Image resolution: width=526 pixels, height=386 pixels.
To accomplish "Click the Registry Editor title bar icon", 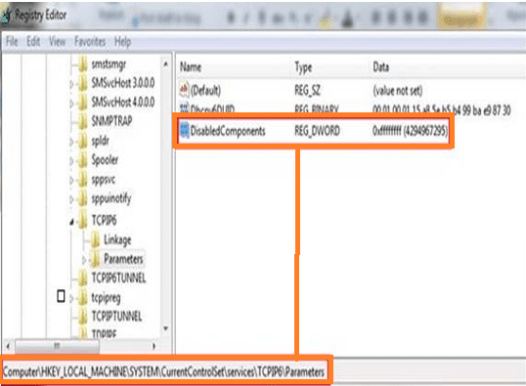I will click(x=6, y=15).
